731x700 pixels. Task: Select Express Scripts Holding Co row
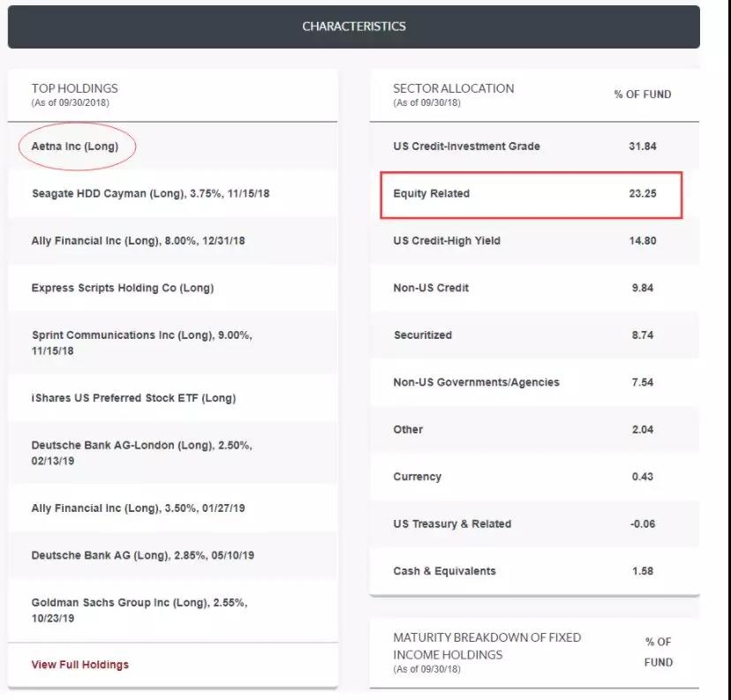tap(123, 288)
